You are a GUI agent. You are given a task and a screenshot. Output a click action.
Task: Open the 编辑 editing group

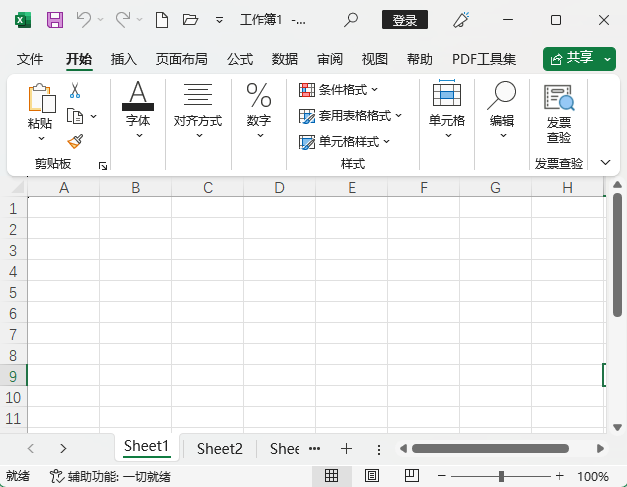(502, 109)
